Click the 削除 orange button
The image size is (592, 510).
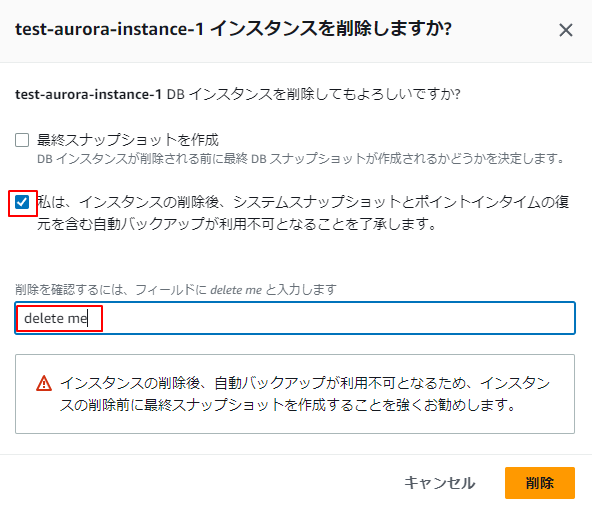(x=540, y=483)
